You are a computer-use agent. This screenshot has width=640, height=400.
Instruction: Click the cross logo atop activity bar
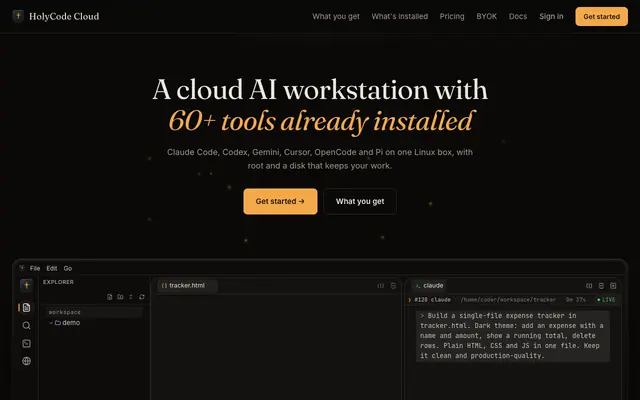click(x=26, y=285)
